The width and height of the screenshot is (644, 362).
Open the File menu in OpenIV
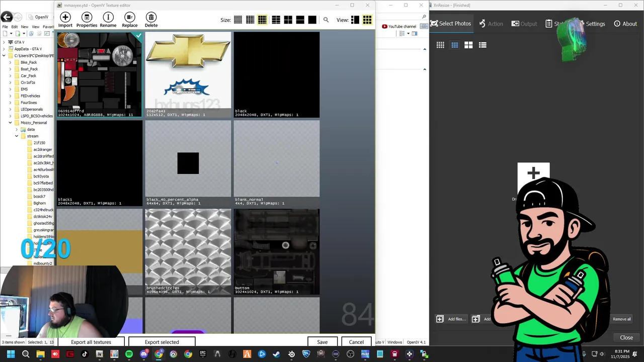click(x=6, y=27)
